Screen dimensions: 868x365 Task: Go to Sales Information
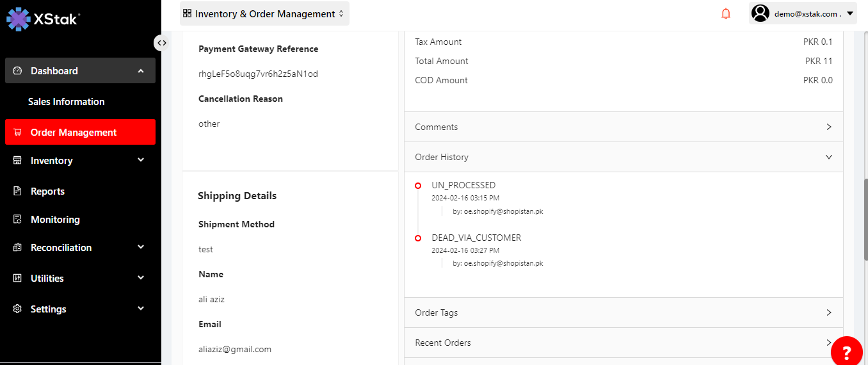pos(67,102)
